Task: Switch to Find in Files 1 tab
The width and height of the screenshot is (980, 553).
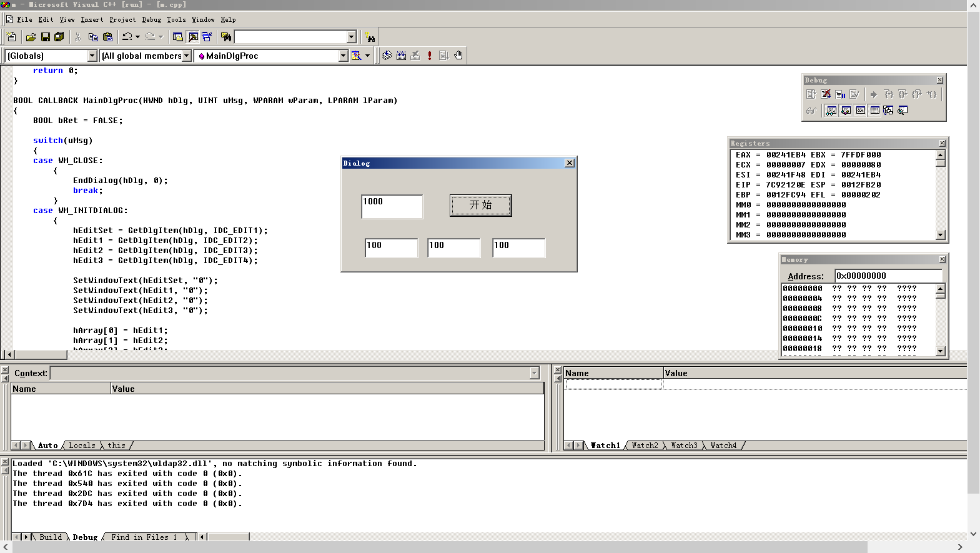Action: [x=144, y=537]
